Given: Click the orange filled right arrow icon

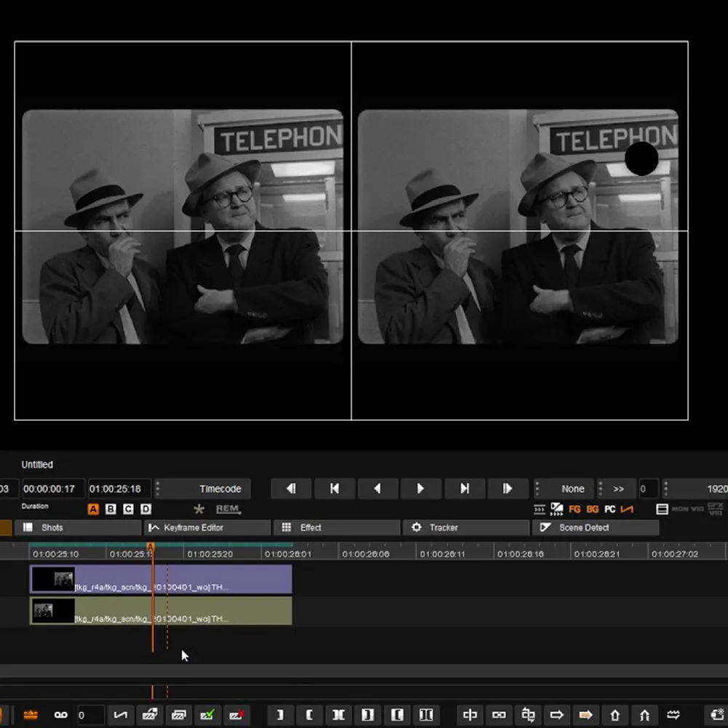Looking at the screenshot, I should 586,715.
